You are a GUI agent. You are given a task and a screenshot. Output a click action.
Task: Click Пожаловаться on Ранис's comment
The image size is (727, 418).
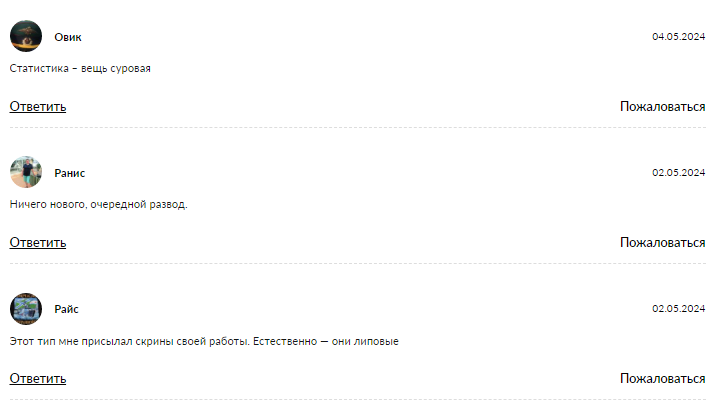tap(662, 242)
